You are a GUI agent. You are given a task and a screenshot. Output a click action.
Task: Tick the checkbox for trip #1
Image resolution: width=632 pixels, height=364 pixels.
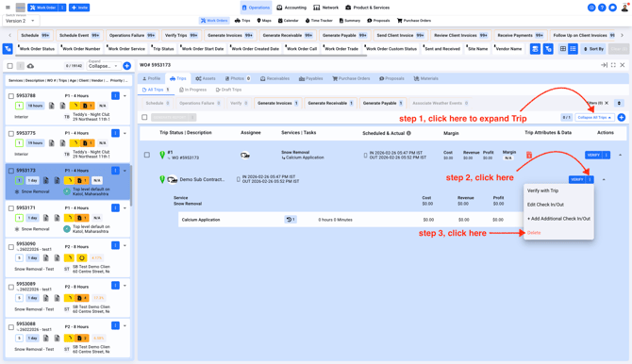pyautogui.click(x=147, y=155)
